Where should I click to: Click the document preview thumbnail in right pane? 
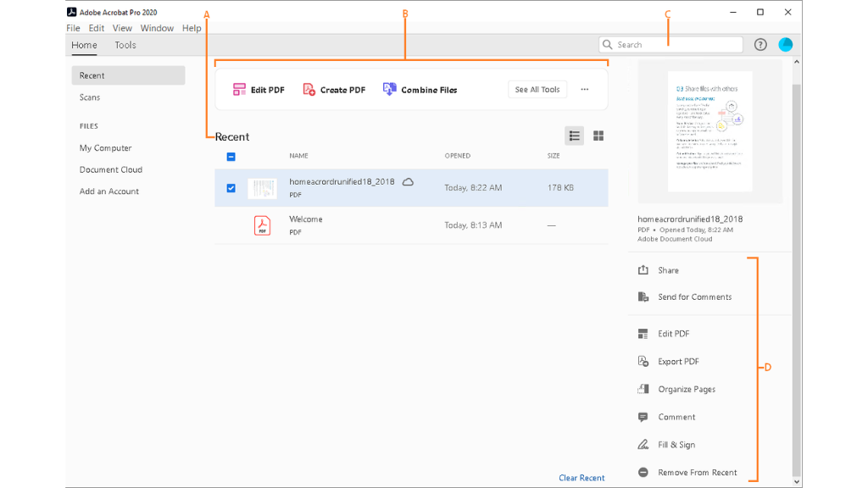[709, 131]
